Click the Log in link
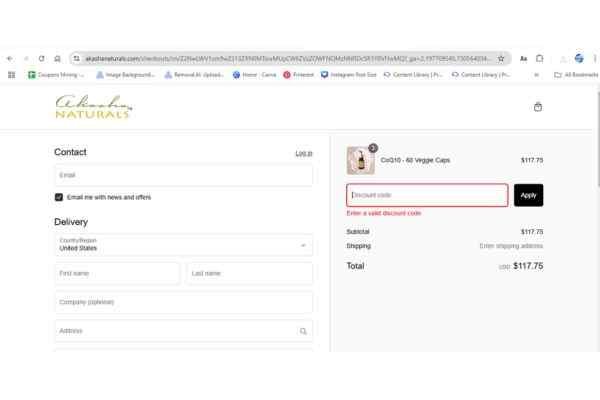600x400 pixels. click(303, 153)
